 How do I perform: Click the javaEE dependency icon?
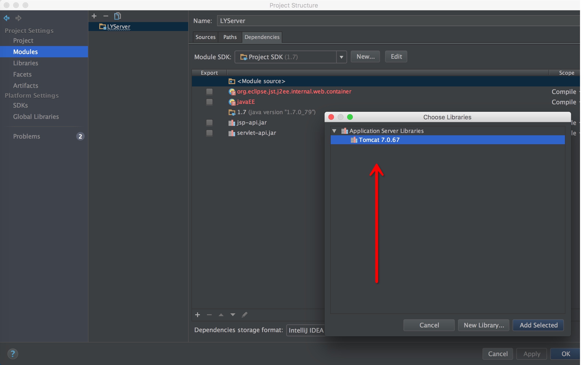(231, 101)
